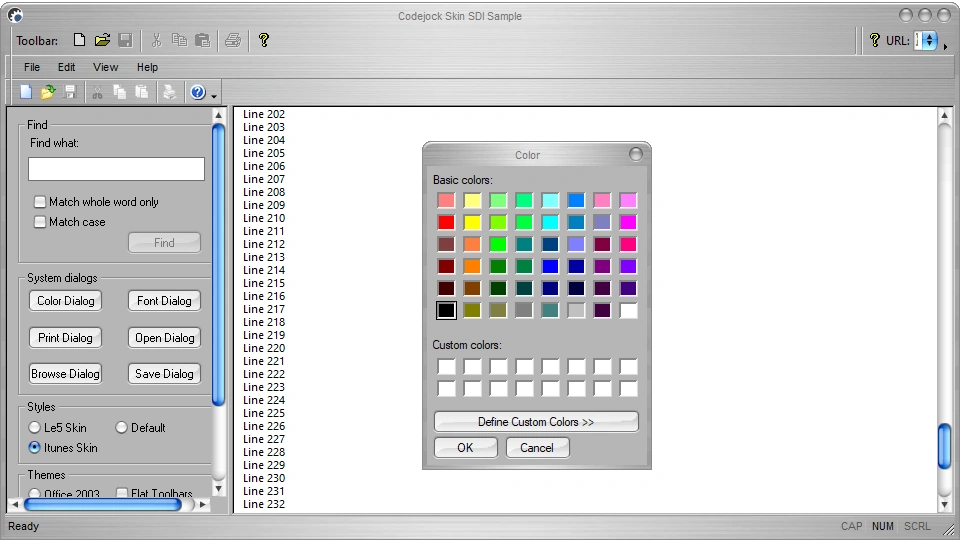Screen dimensions: 960x540
Task: Click text Line 215
Action: click(264, 283)
